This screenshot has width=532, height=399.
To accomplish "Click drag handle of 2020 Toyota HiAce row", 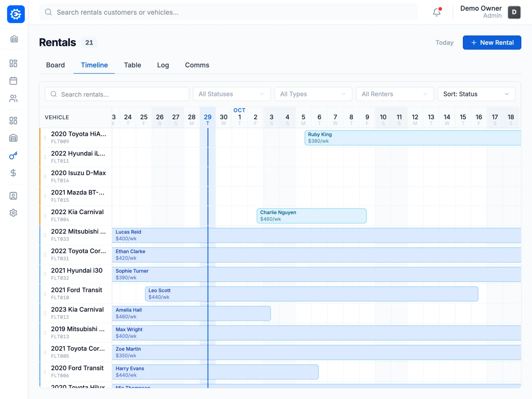I will point(45,137).
